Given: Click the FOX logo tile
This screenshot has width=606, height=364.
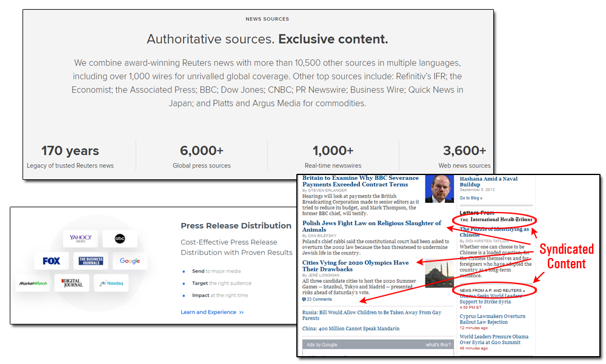Looking at the screenshot, I should click(52, 261).
